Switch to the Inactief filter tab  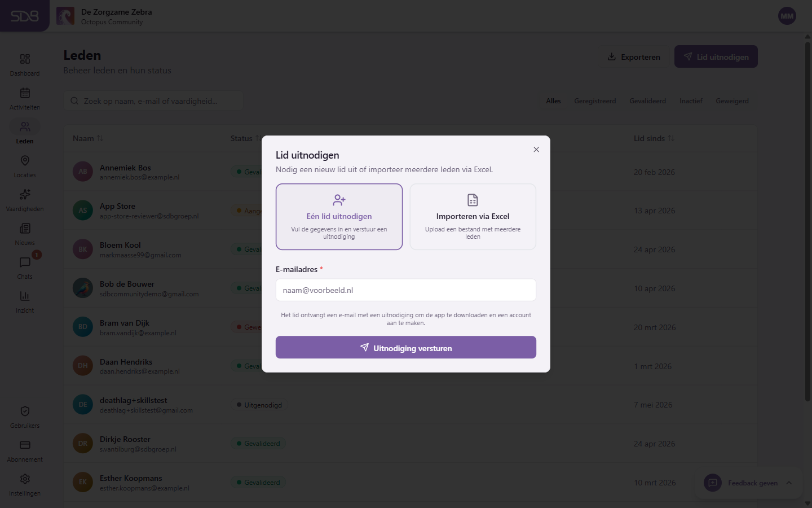pyautogui.click(x=691, y=101)
